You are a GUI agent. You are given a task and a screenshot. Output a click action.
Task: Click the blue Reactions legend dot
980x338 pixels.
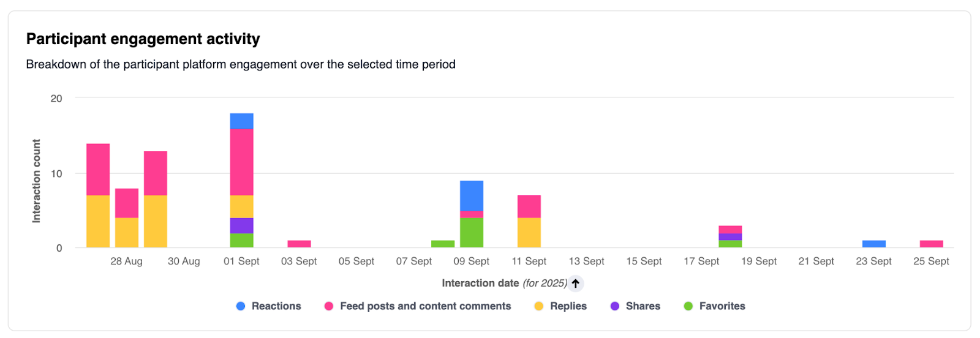click(x=241, y=306)
